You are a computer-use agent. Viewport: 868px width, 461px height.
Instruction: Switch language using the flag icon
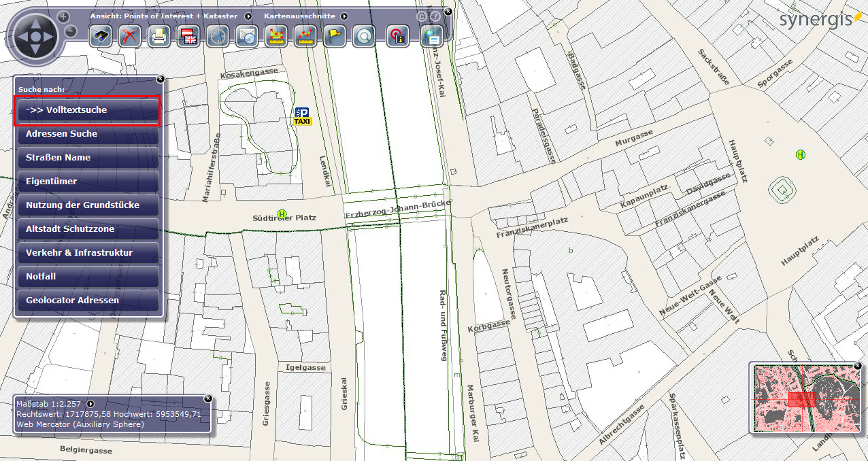coord(188,36)
